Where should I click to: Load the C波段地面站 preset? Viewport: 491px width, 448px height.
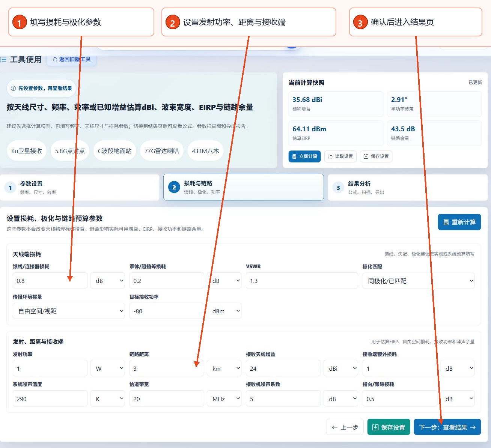coord(114,151)
